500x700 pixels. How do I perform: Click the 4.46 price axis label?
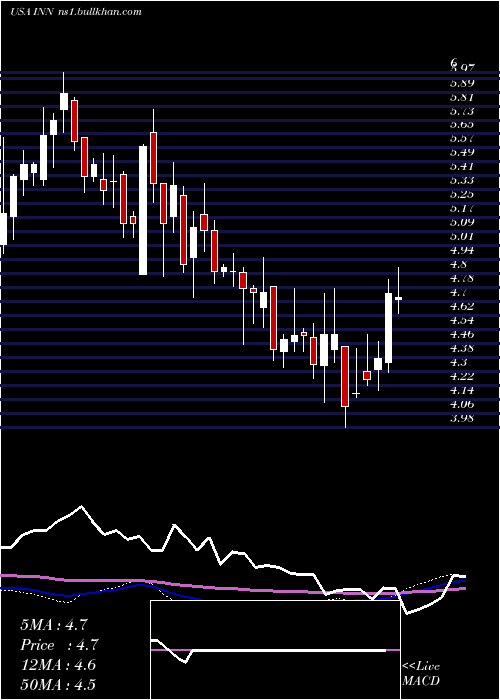tap(462, 334)
